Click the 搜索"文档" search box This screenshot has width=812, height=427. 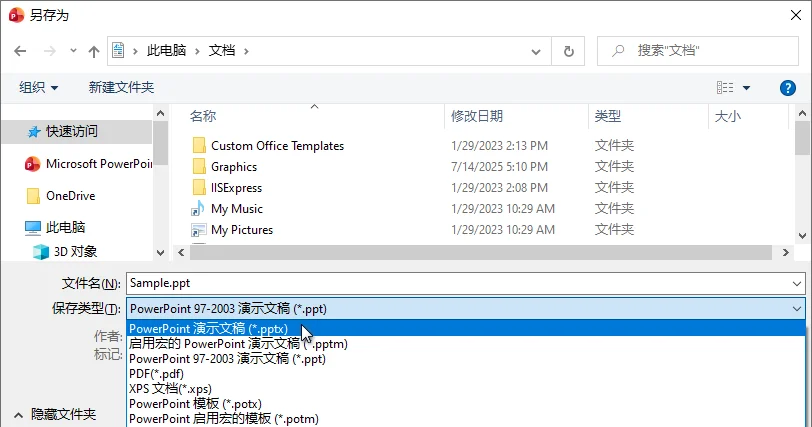tap(698, 51)
